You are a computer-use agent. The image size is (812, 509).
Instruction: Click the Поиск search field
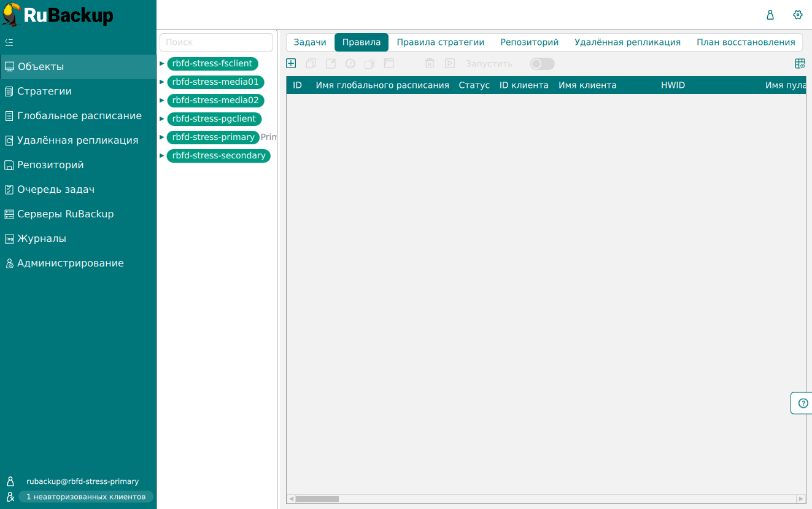point(216,42)
